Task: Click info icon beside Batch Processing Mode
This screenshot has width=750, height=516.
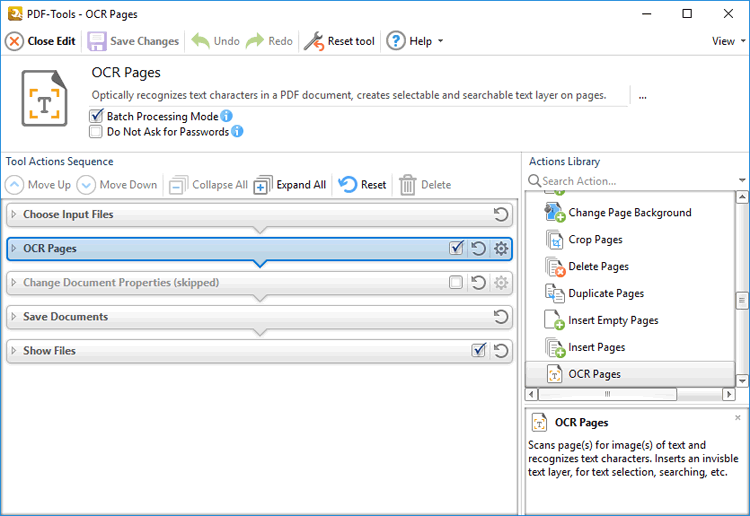Action: (227, 117)
